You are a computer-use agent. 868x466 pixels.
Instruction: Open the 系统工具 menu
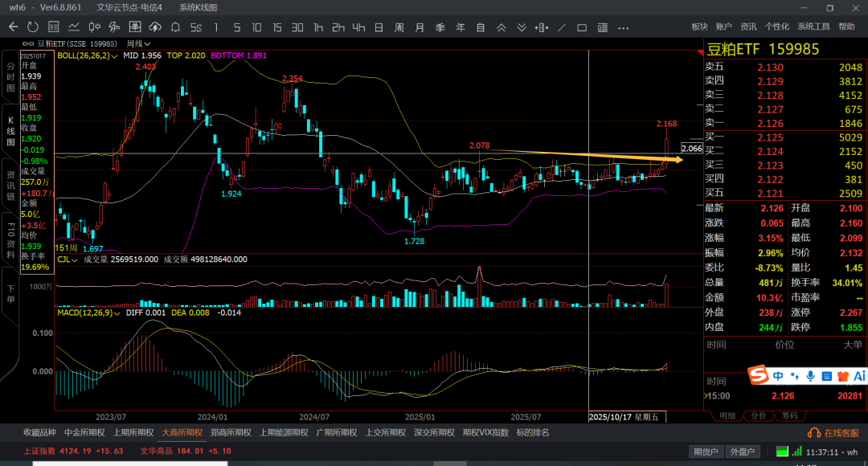coord(813,27)
